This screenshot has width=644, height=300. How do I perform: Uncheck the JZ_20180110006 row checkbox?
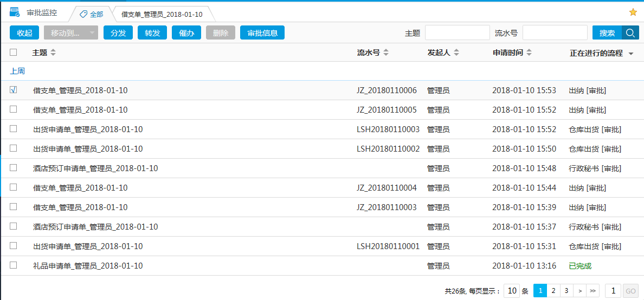[x=14, y=90]
